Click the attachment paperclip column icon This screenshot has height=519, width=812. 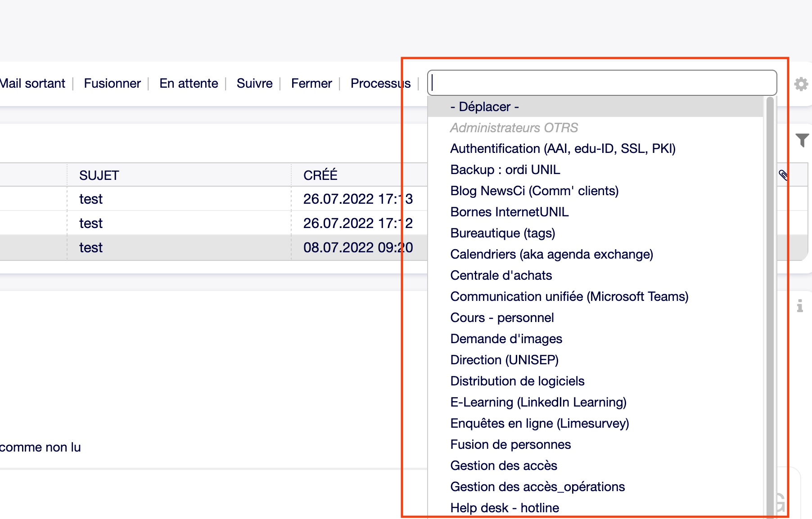pos(783,175)
